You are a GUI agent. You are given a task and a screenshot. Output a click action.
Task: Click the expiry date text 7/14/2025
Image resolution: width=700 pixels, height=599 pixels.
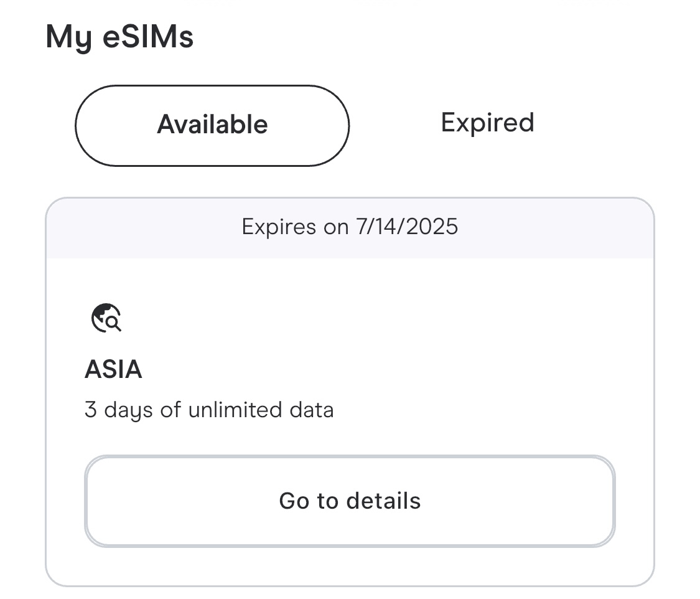pyautogui.click(x=407, y=227)
